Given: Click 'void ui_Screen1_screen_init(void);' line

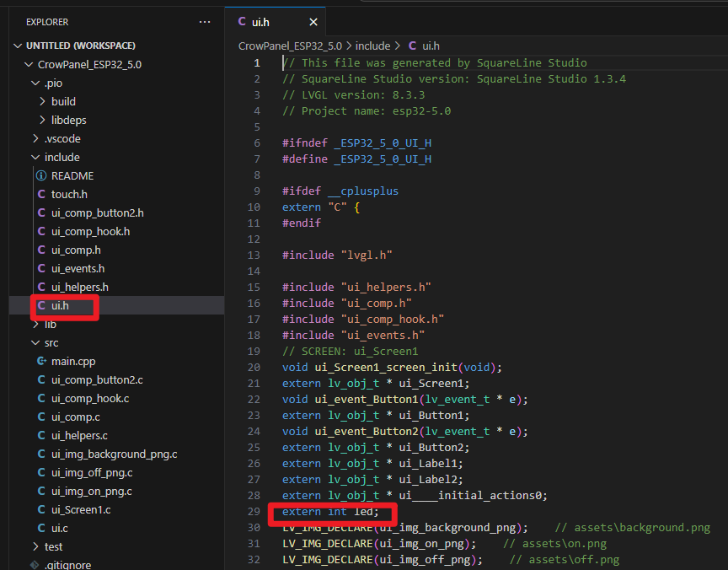Looking at the screenshot, I should [x=392, y=368].
